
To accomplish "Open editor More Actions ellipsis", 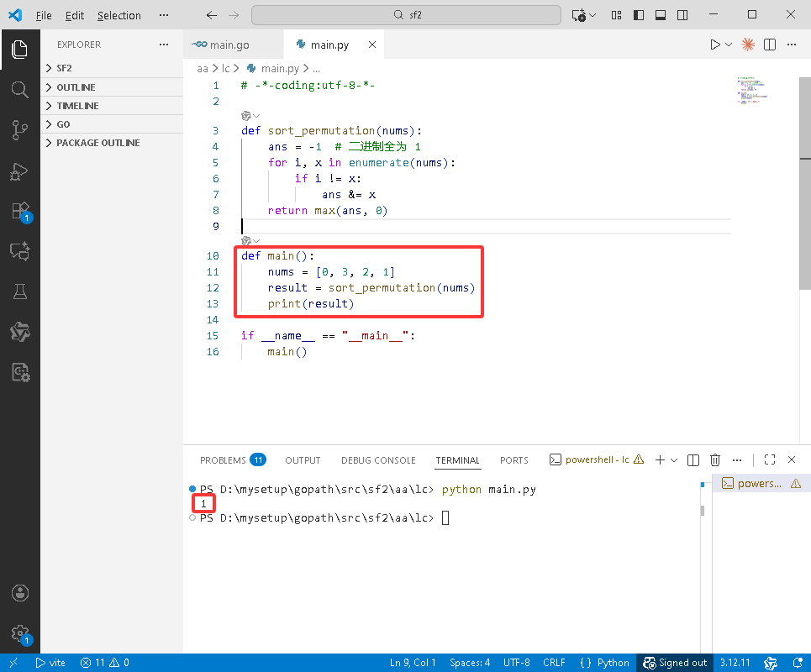I will [792, 45].
